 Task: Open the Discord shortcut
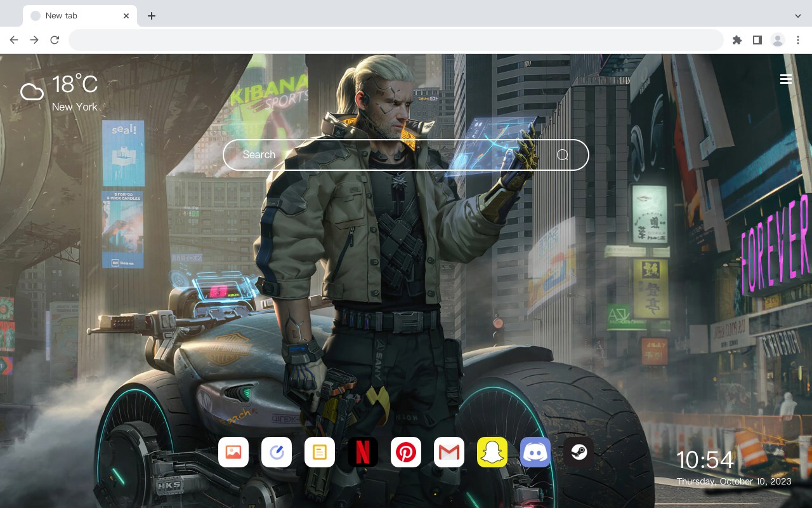click(535, 452)
